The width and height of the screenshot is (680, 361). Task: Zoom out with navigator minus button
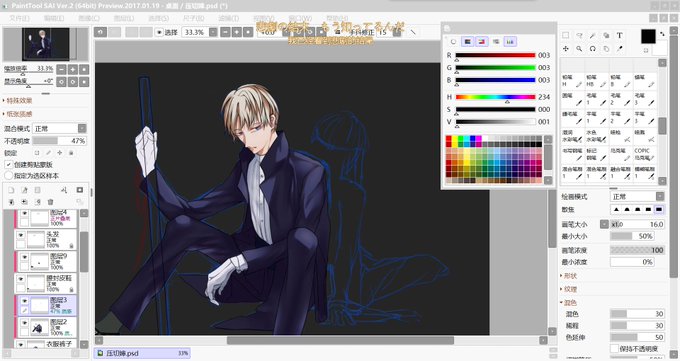pos(62,69)
